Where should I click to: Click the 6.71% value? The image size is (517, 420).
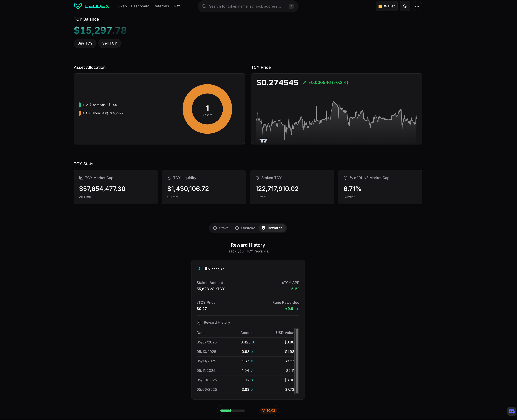pyautogui.click(x=352, y=189)
